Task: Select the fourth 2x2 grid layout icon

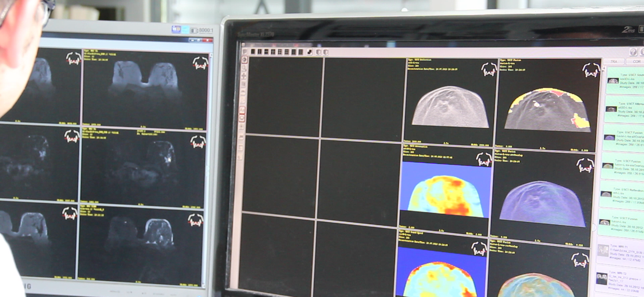Action: click(x=273, y=51)
